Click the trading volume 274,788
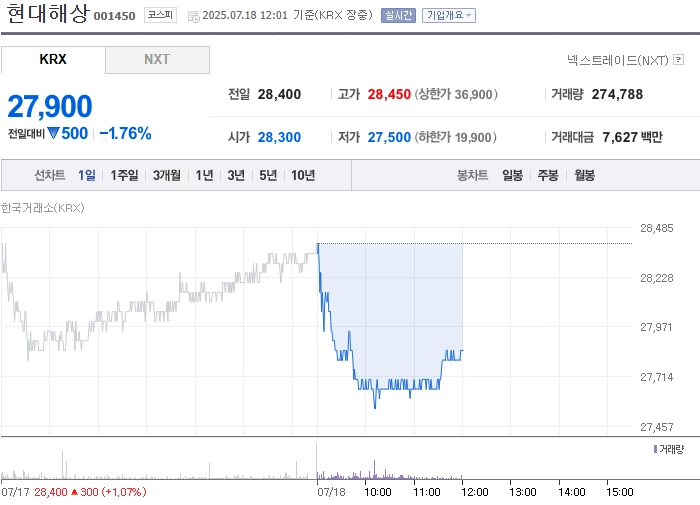Viewport: 700px width, 505px height. coord(617,94)
